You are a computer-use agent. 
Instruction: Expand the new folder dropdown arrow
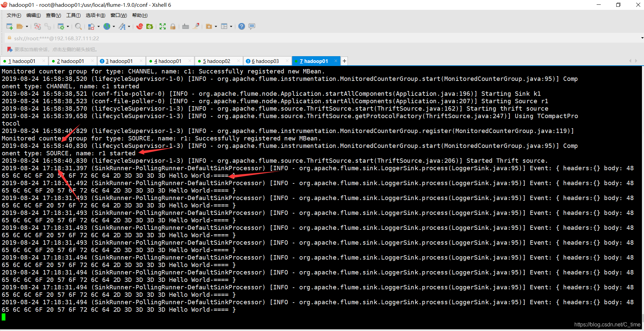216,26
